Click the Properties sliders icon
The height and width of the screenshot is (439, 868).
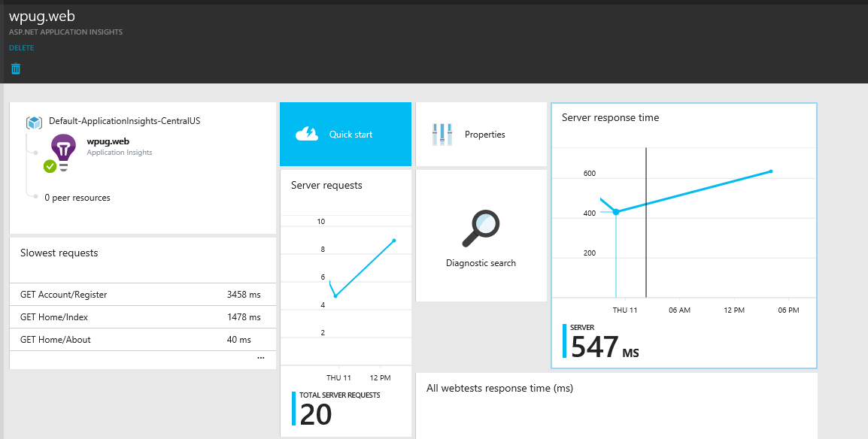[x=442, y=135]
